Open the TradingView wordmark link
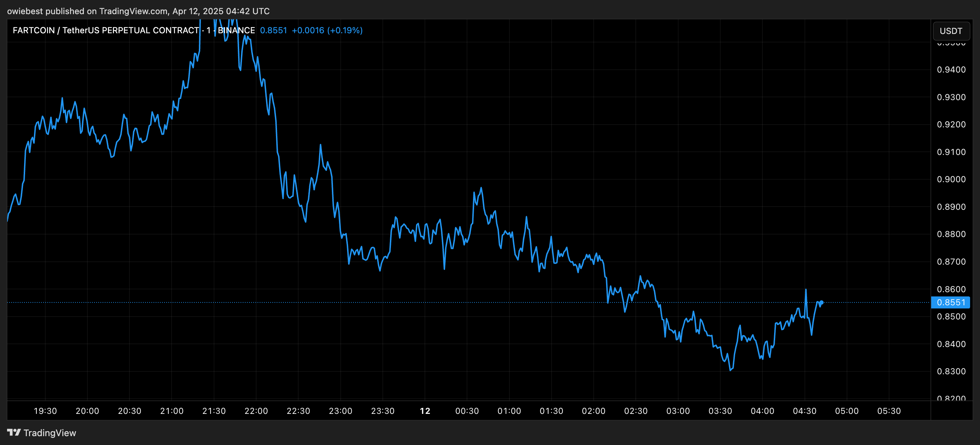 (x=50, y=433)
